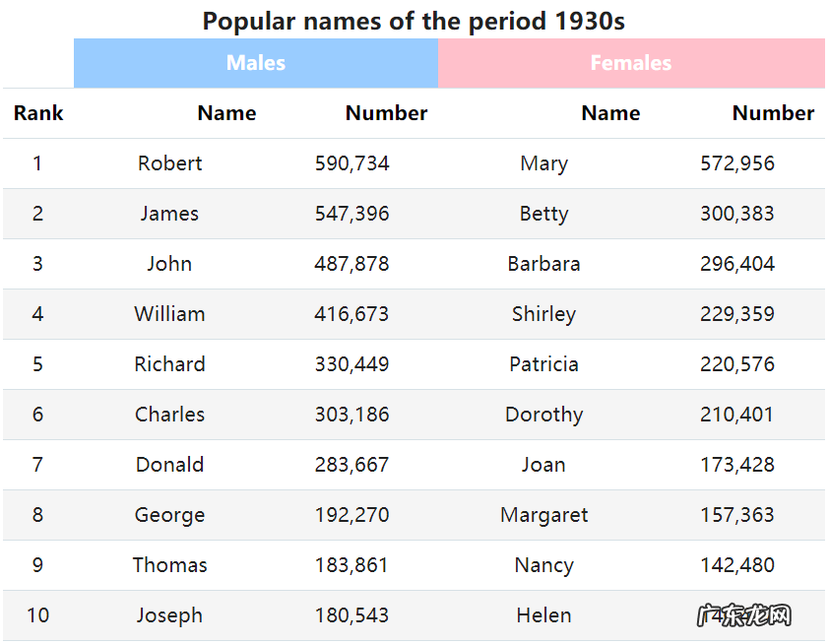The height and width of the screenshot is (644, 829).
Task: Click the name William in the table
Action: [170, 314]
